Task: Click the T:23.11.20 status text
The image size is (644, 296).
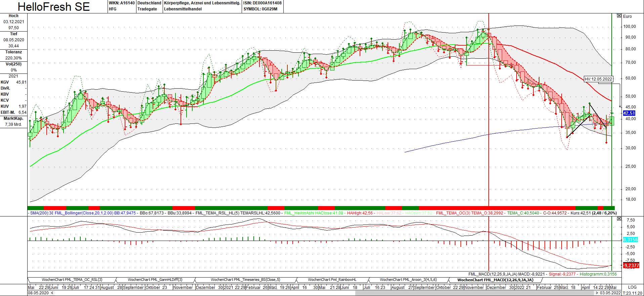Action: click(632, 293)
